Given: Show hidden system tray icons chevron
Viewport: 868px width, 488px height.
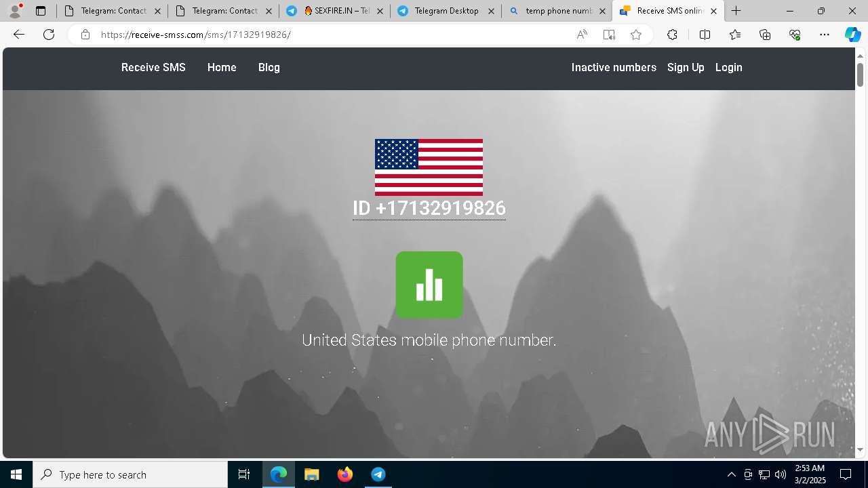Looking at the screenshot, I should click(x=731, y=474).
